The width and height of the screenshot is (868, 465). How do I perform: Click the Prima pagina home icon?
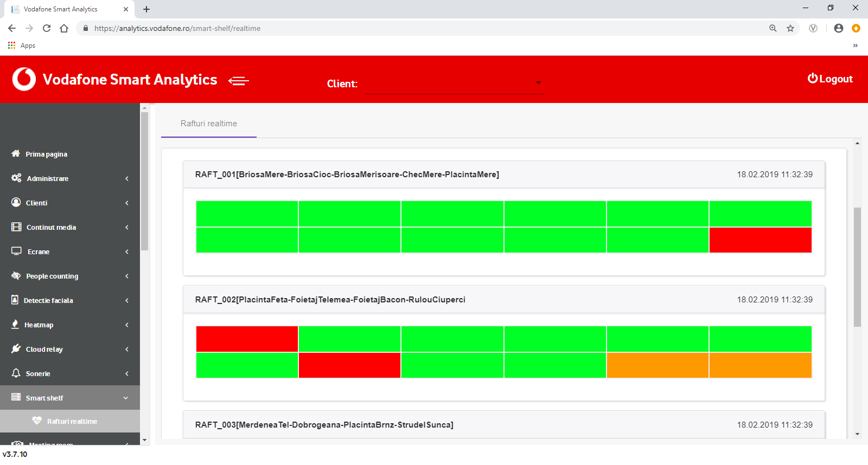click(x=16, y=153)
